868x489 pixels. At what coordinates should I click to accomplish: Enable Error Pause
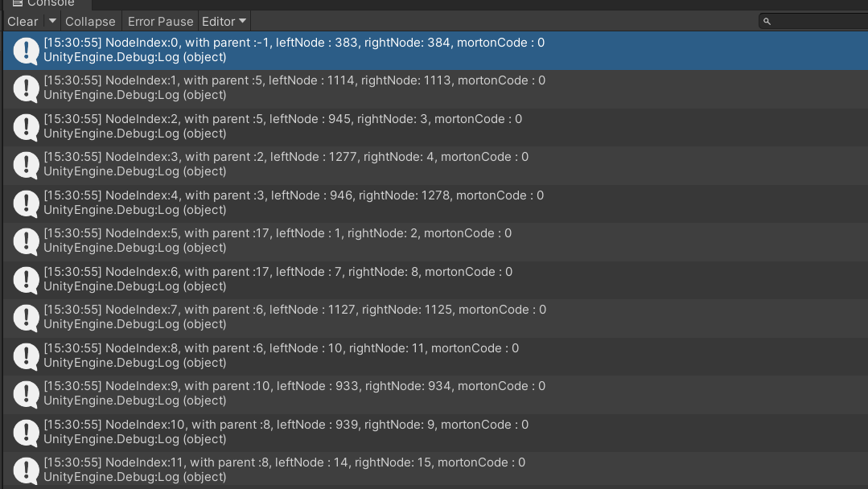(x=159, y=21)
